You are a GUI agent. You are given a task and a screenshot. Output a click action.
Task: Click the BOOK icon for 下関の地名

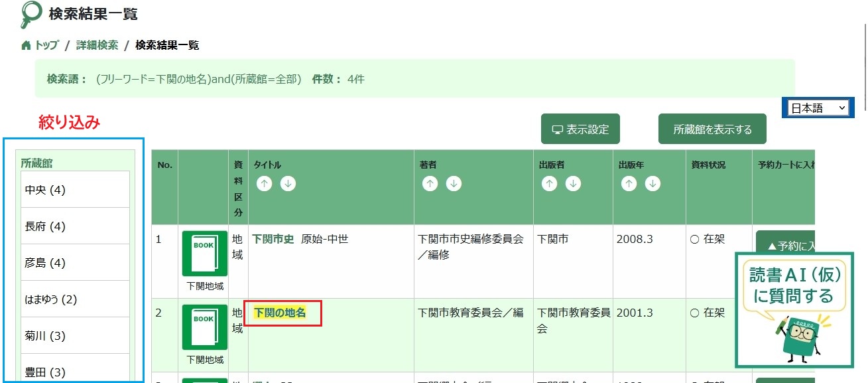205,327
